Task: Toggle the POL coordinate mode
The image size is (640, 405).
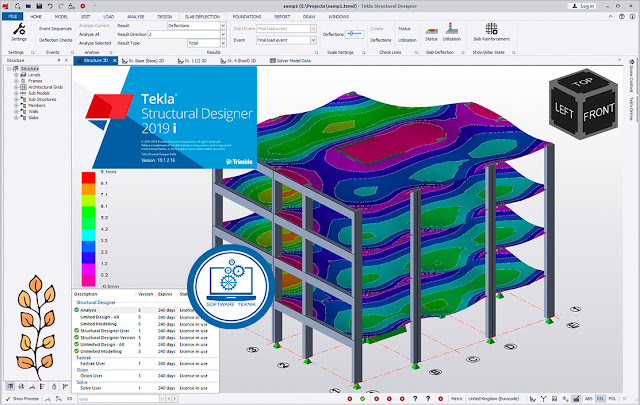Action: 612,398
